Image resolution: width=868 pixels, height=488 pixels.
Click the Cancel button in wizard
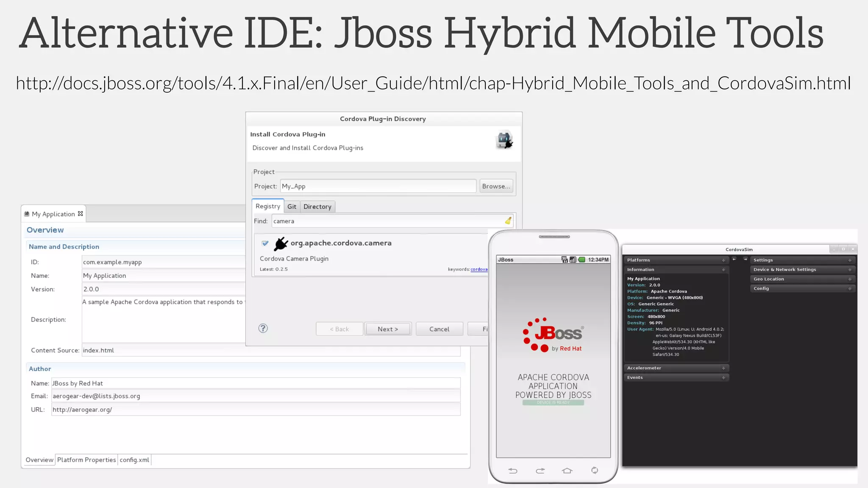coord(439,329)
